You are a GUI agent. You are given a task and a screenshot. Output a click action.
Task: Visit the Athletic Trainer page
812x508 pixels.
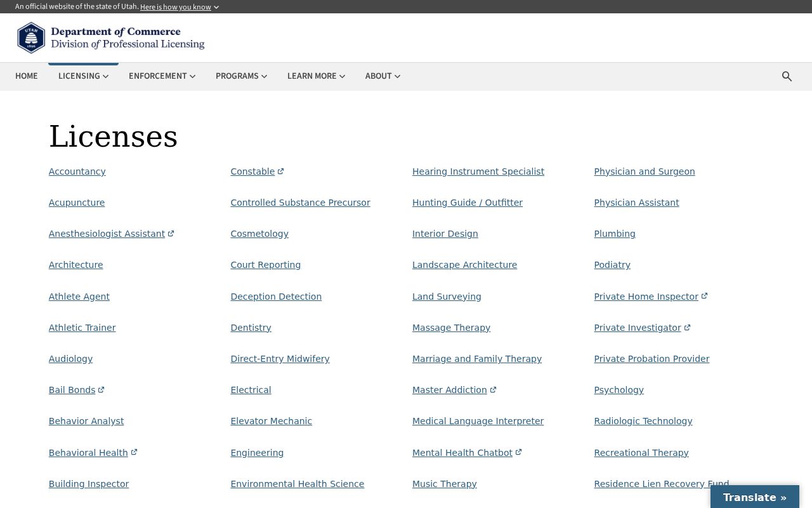pyautogui.click(x=82, y=328)
